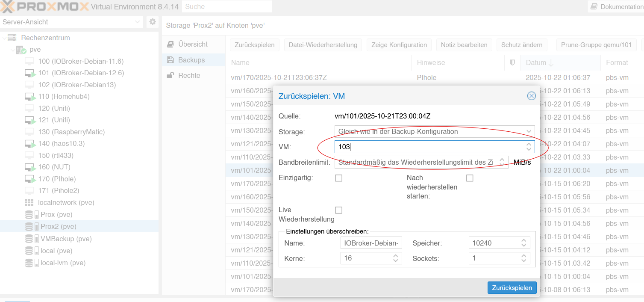Viewport: 644px width, 302px height.
Task: Focus the Suche search field
Action: pos(227,6)
